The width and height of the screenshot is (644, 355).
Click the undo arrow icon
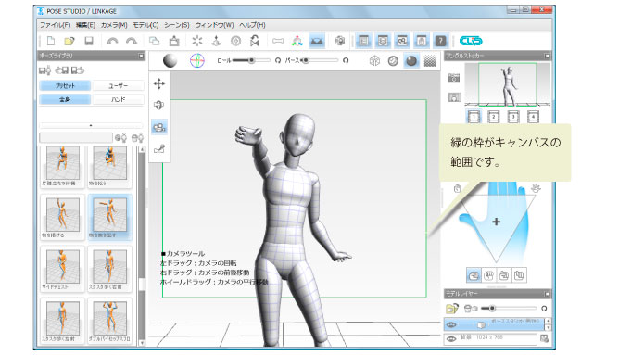click(x=112, y=41)
